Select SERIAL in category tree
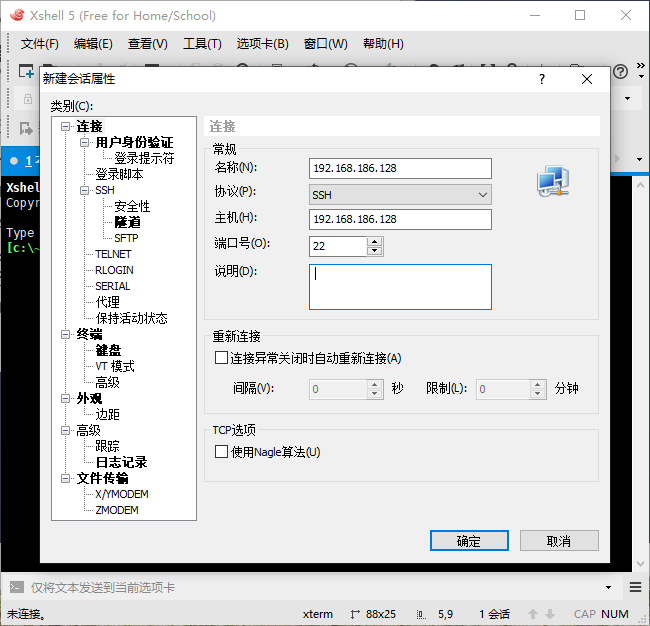650x626 pixels. pyautogui.click(x=112, y=286)
